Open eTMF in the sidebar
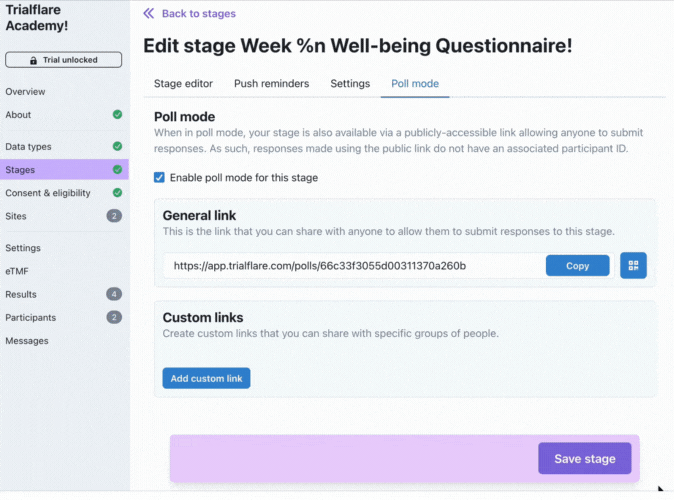Screen dimensions: 674x500 pos(19,271)
